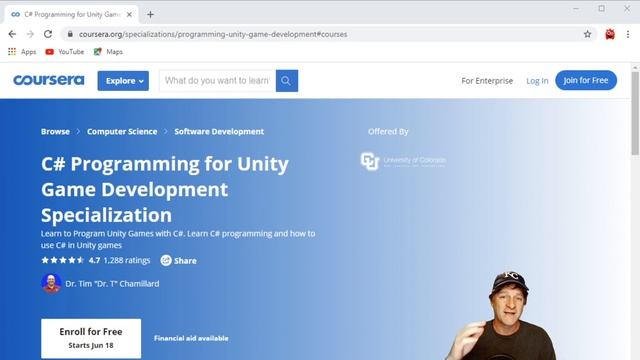Click the browser forward arrow
This screenshot has width=640, height=360.
[x=30, y=34]
